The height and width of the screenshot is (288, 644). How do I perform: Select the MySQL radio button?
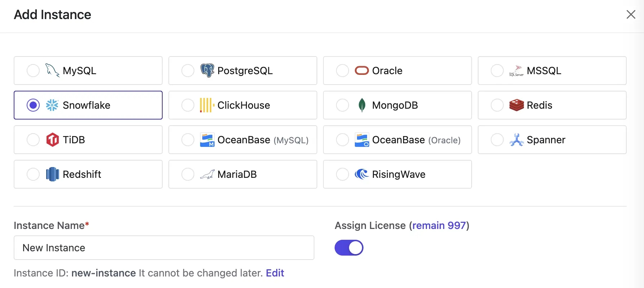(33, 71)
